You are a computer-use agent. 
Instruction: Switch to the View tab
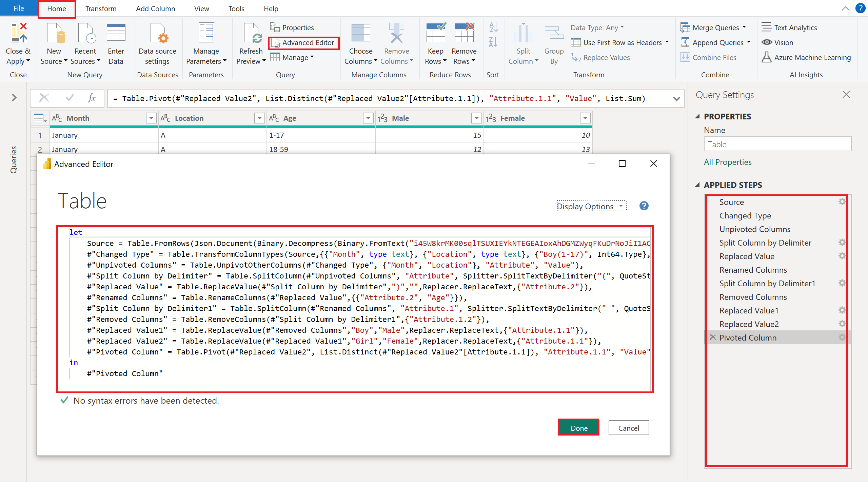(201, 9)
